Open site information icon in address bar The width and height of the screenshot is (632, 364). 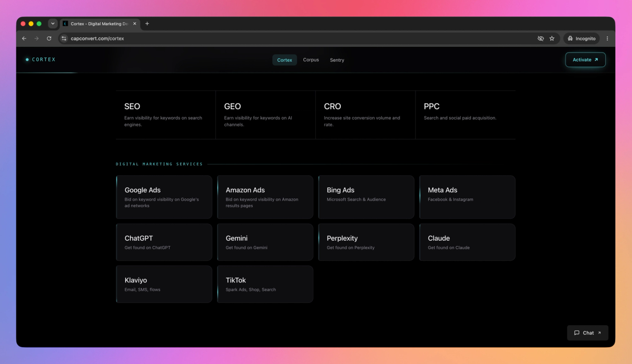tap(64, 38)
